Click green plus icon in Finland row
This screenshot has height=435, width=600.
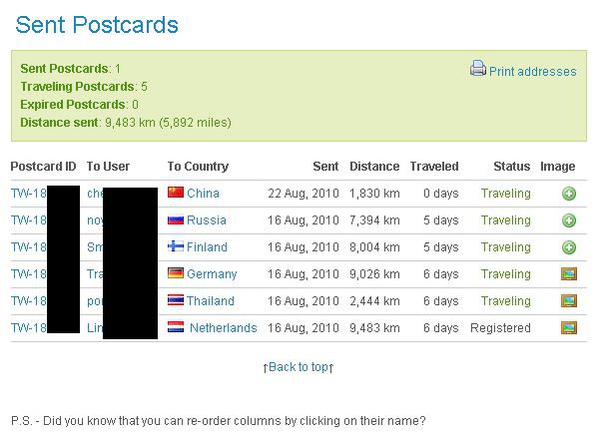pos(569,247)
